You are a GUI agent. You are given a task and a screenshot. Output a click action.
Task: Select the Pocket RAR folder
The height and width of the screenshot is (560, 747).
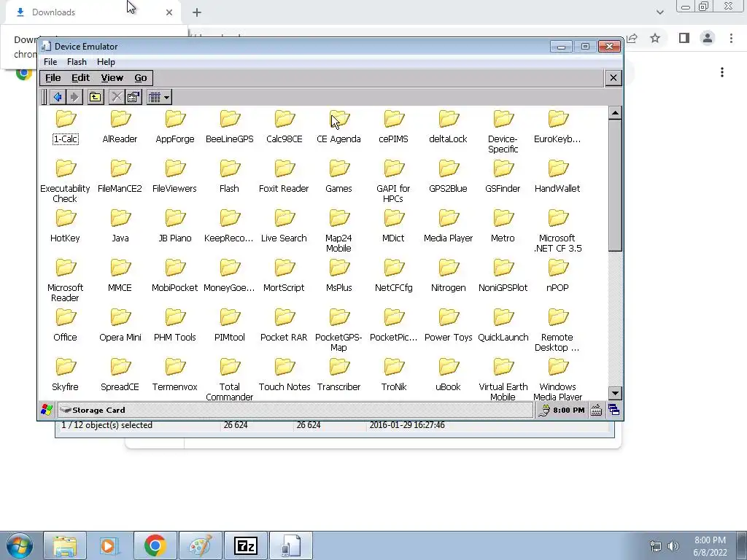coord(284,324)
